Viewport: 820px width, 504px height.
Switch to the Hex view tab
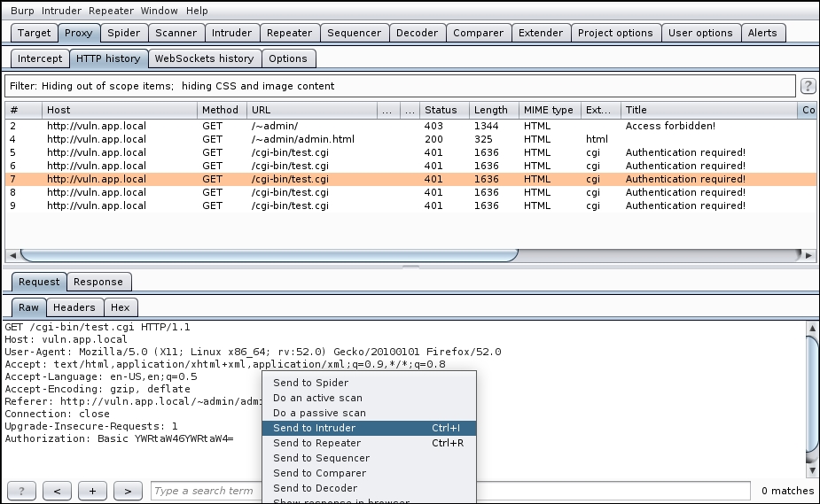pyautogui.click(x=121, y=307)
